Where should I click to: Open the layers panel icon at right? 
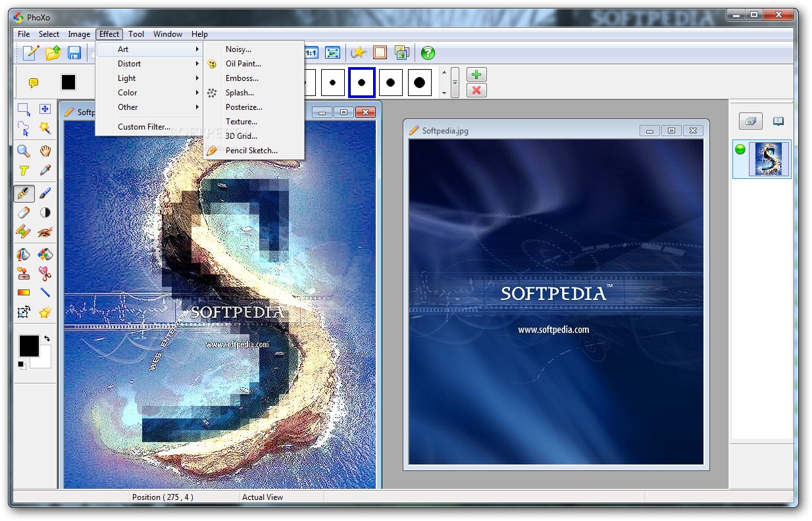point(751,121)
